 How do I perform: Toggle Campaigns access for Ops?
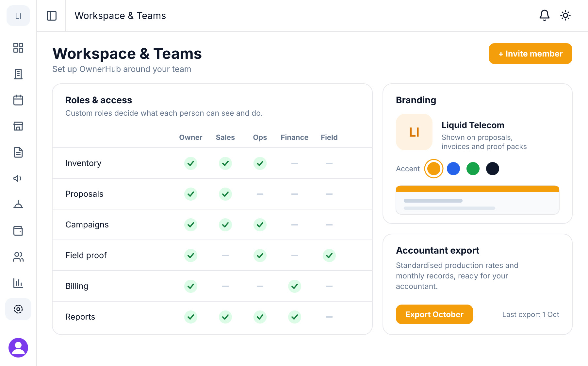coord(260,225)
